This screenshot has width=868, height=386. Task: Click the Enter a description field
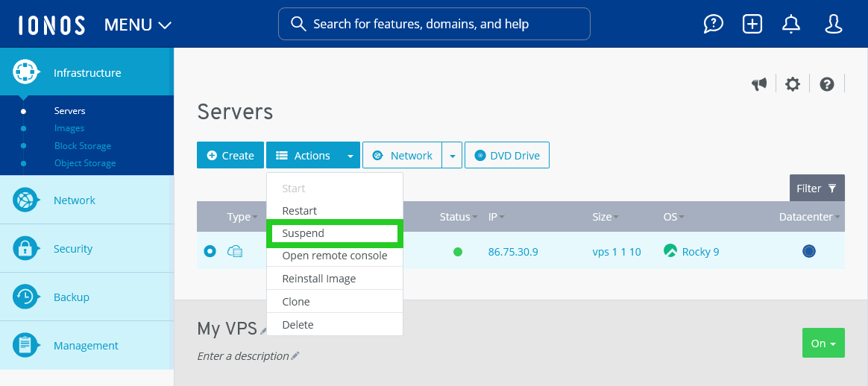coord(243,355)
